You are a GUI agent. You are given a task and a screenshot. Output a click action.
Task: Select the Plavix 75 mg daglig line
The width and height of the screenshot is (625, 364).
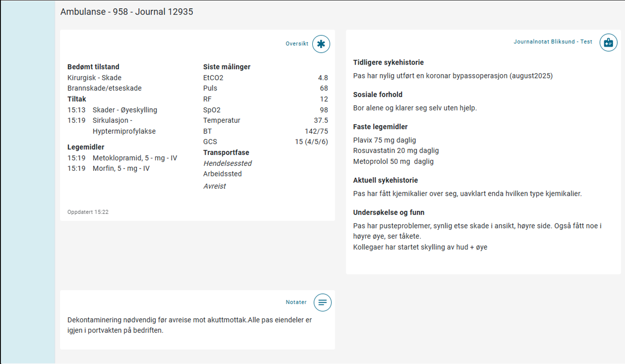(385, 140)
